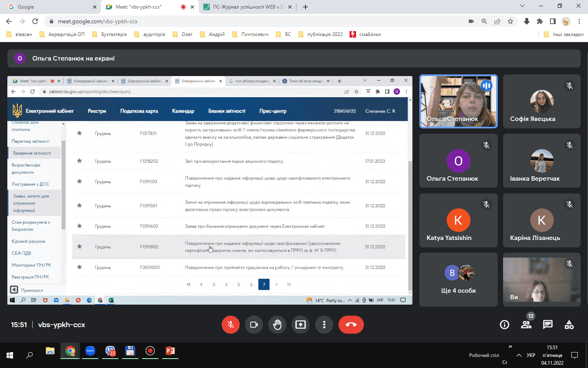This screenshot has width=588, height=368.
Task: Click the address bar with meet.google.com URL
Action: tap(245, 21)
